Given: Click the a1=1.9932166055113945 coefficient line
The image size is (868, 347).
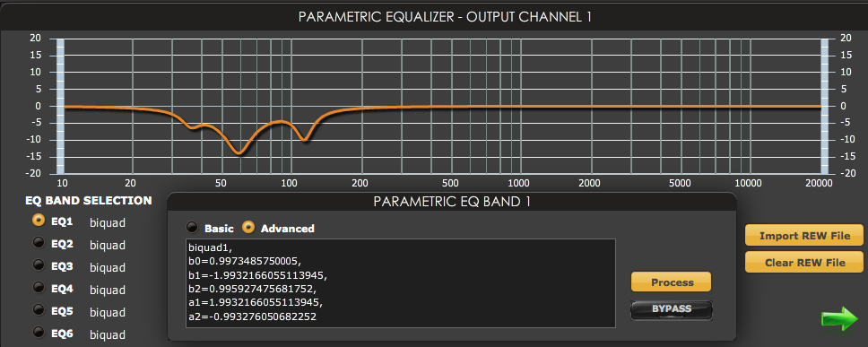Looking at the screenshot, I should (x=256, y=303).
